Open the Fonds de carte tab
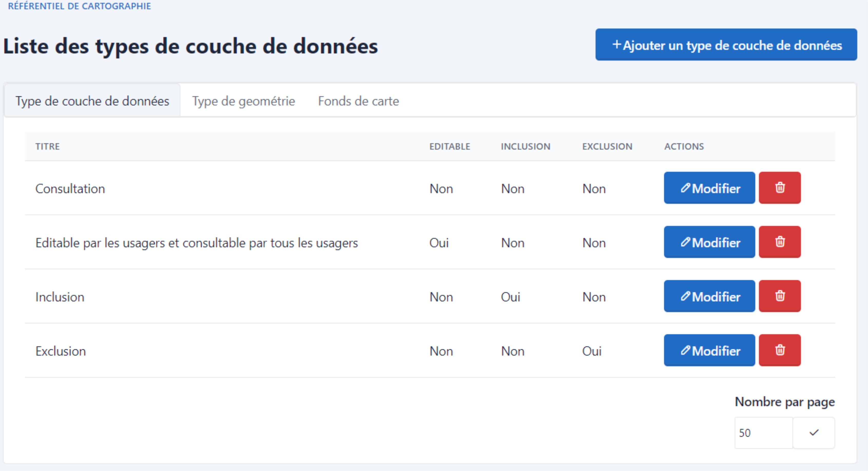Viewport: 868px width, 471px height. click(358, 101)
